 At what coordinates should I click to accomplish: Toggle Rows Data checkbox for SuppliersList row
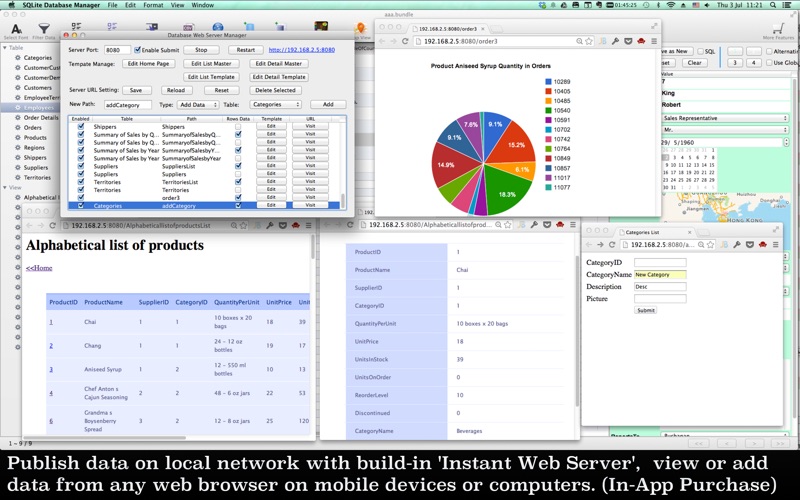pos(238,166)
